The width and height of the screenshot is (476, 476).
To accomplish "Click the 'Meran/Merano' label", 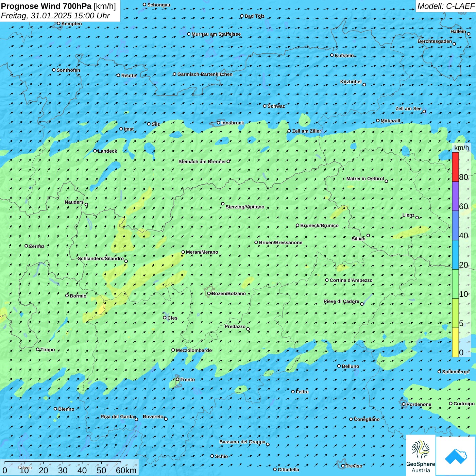I will tap(202, 252).
